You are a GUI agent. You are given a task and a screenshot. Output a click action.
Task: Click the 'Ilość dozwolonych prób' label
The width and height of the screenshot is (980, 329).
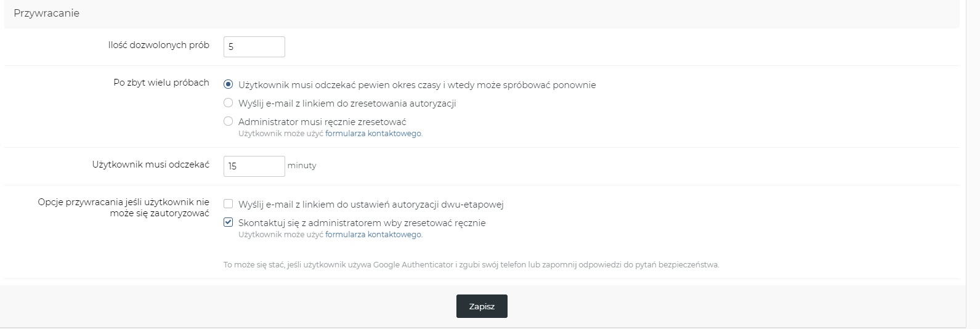tap(159, 45)
